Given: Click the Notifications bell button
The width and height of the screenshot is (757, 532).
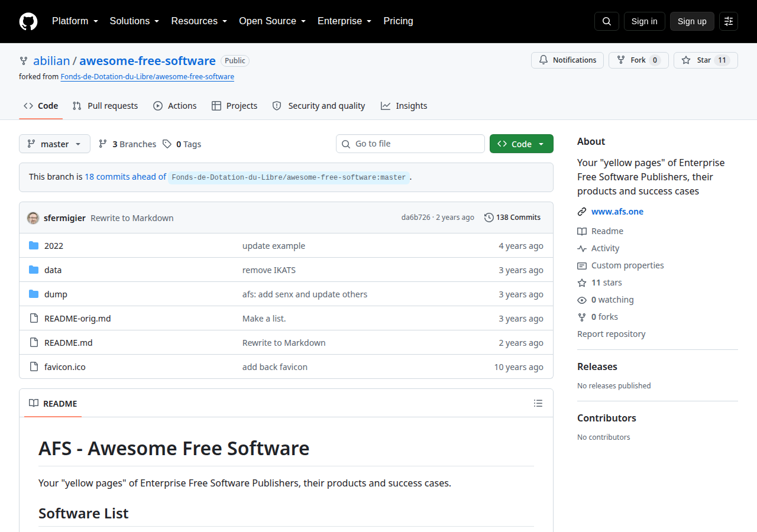Looking at the screenshot, I should [x=567, y=60].
